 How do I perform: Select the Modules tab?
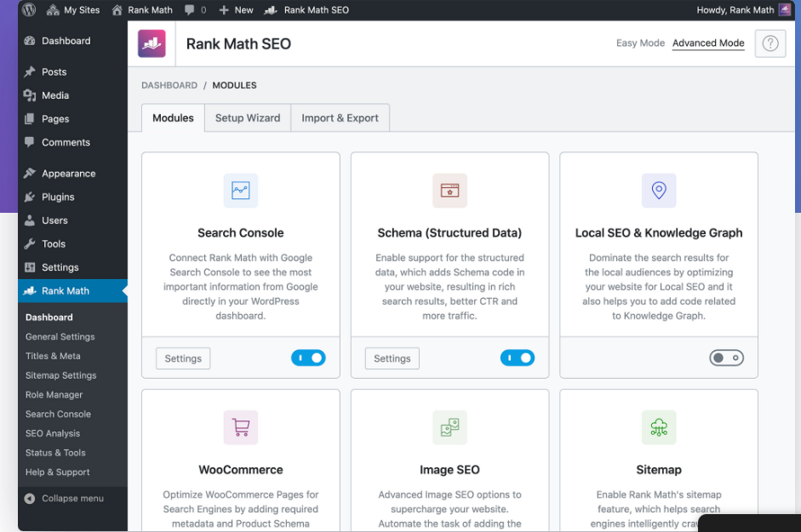point(173,118)
